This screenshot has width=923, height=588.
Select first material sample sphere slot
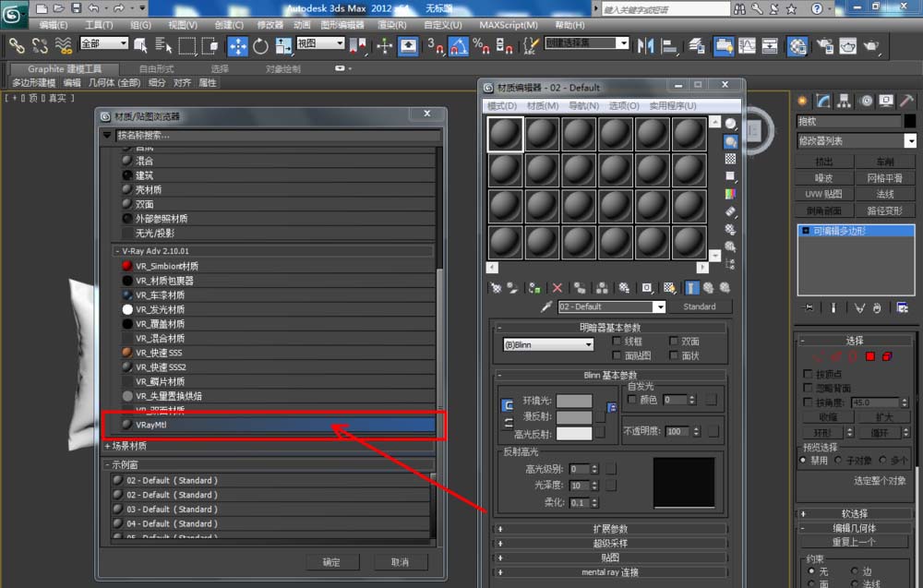pos(505,134)
